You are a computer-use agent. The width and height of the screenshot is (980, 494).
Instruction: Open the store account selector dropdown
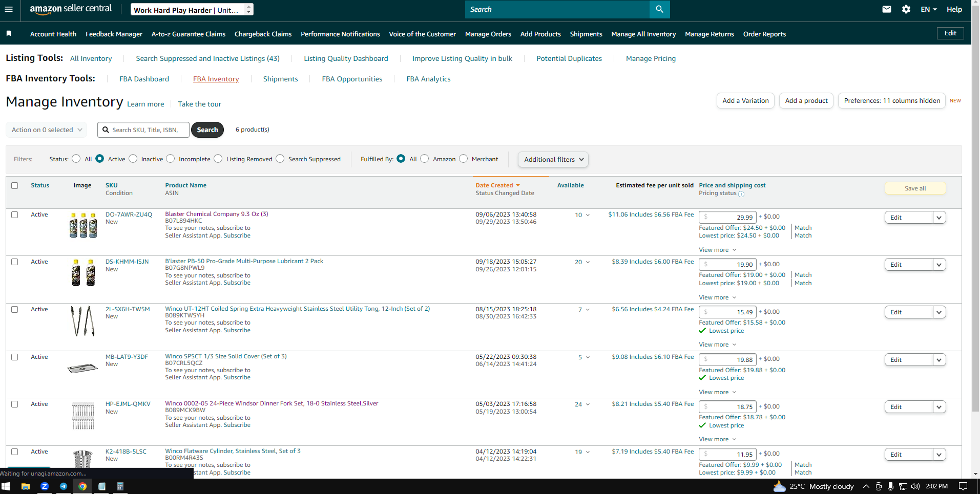(192, 10)
